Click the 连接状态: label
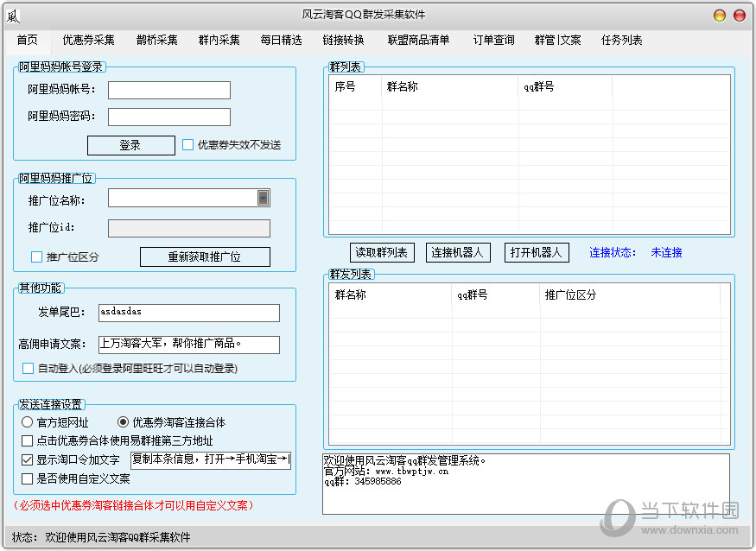 [613, 252]
